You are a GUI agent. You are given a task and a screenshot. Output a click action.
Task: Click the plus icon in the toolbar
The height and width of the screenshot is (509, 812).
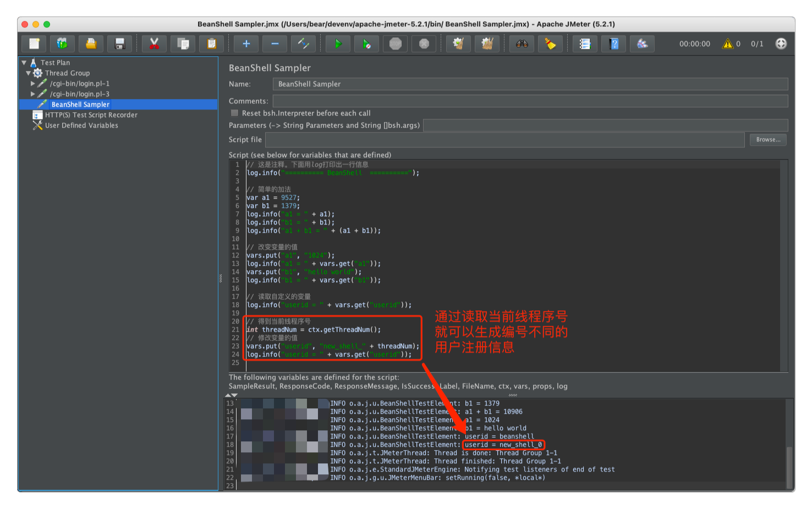pos(246,43)
